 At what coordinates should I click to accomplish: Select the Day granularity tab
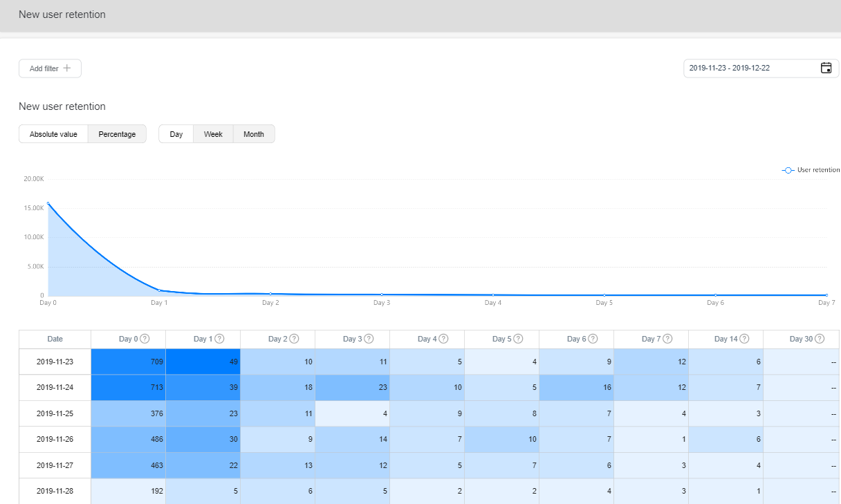pyautogui.click(x=176, y=133)
